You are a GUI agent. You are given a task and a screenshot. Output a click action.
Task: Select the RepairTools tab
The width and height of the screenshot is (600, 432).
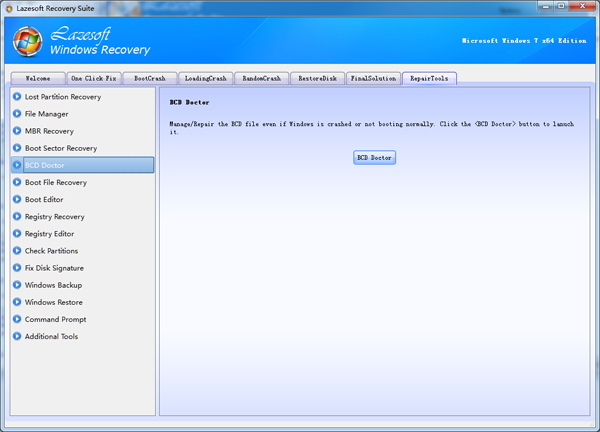coord(429,78)
